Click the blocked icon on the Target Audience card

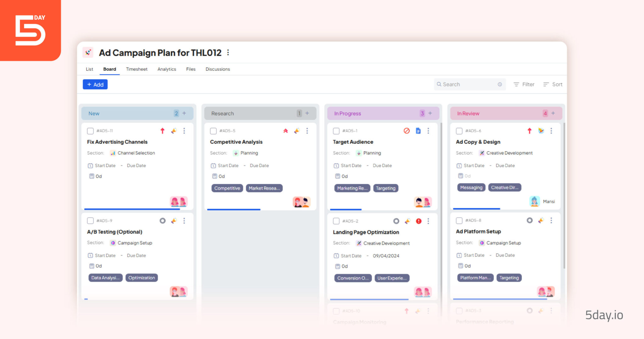(407, 131)
